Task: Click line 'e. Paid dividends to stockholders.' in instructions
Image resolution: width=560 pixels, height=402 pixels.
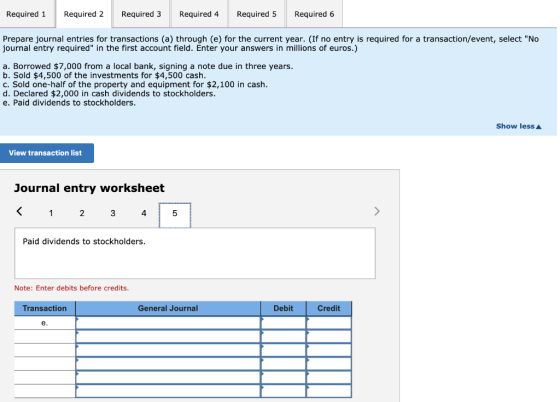Action: [69, 103]
